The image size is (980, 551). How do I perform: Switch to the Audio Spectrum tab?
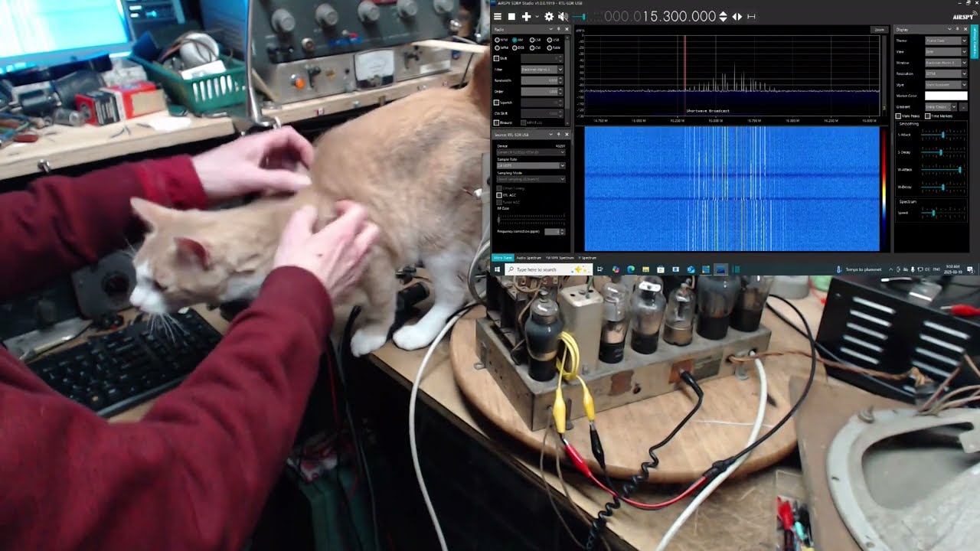(528, 258)
